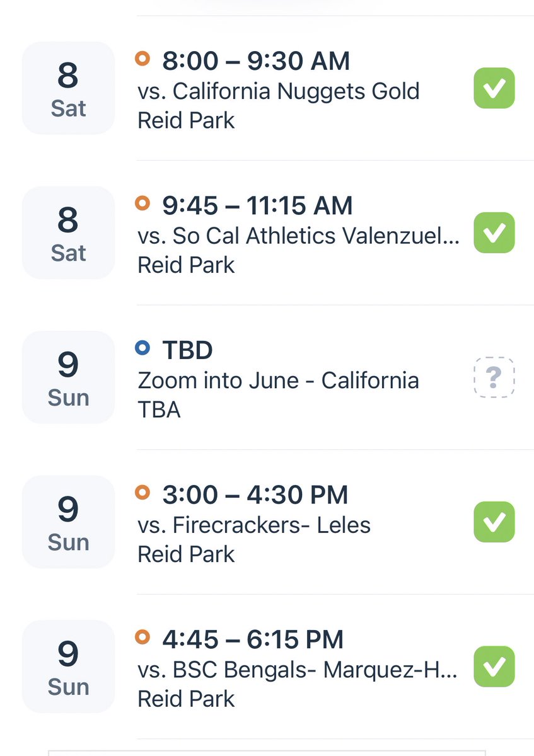Tap the 4:45 – 6:15 PM time heading

(x=253, y=639)
